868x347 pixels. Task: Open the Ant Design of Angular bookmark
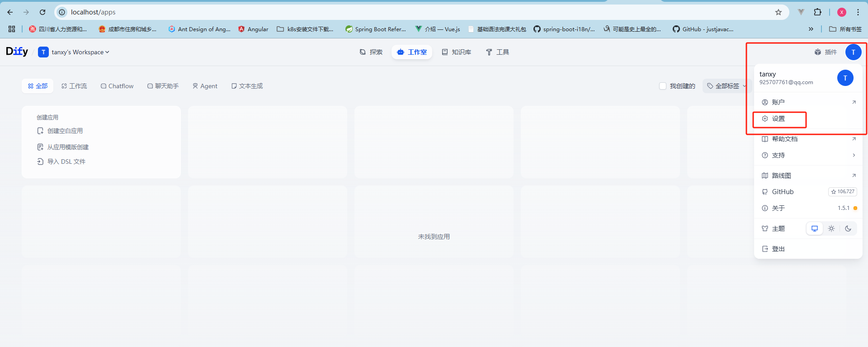pos(199,29)
